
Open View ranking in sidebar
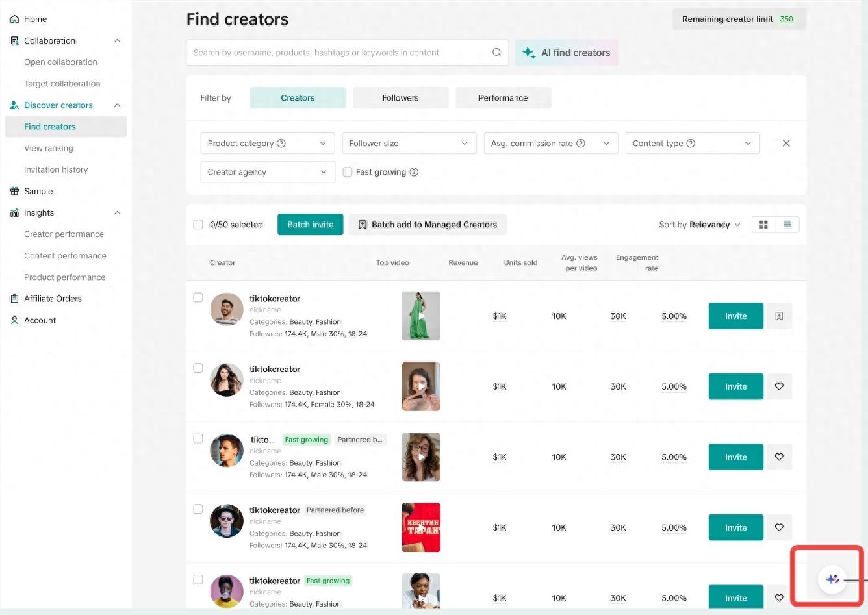(x=49, y=148)
